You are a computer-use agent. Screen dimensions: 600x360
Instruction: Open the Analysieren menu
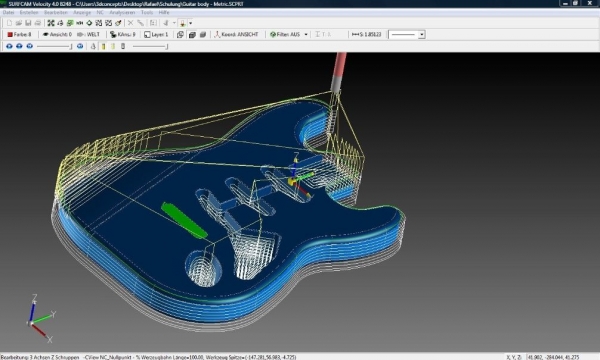[122, 13]
